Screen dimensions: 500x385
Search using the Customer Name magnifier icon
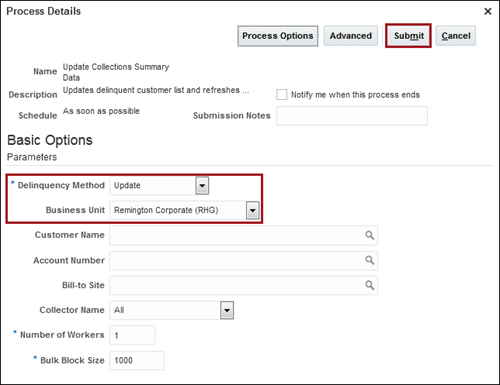click(x=369, y=235)
